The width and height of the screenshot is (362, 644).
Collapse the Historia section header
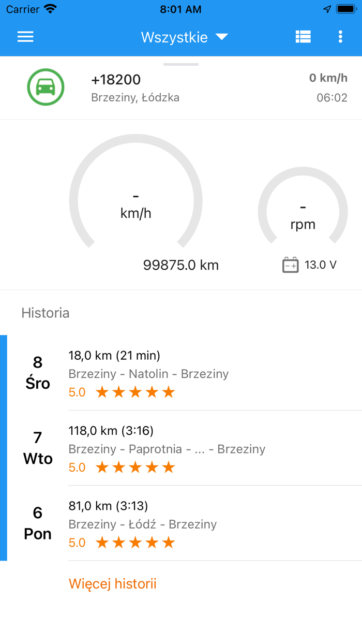coord(46,313)
